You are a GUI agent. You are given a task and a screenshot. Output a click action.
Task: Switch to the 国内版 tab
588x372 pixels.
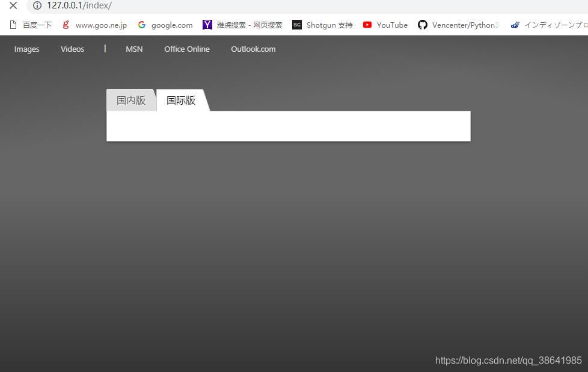pos(131,101)
